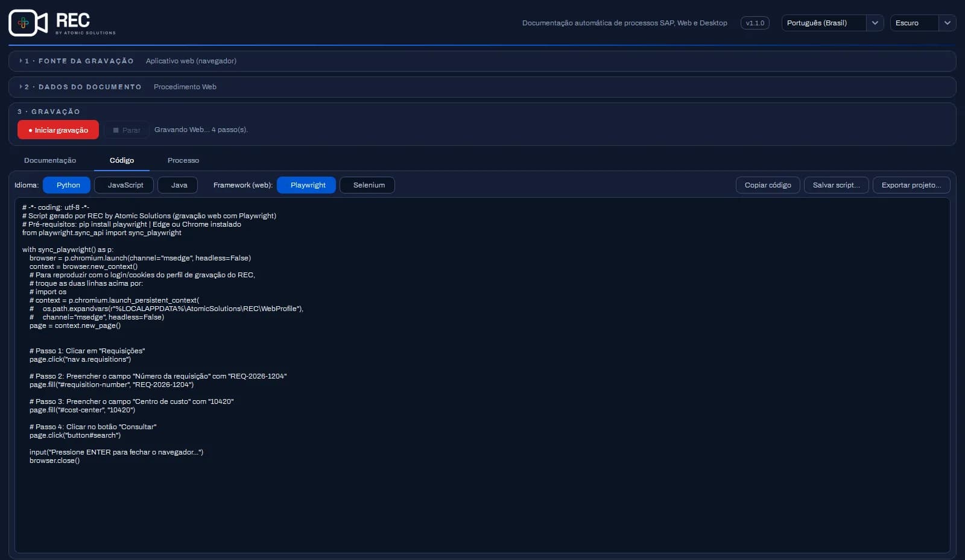Open the Escuro theme dropdown
Image resolution: width=965 pixels, height=560 pixels.
coord(923,23)
